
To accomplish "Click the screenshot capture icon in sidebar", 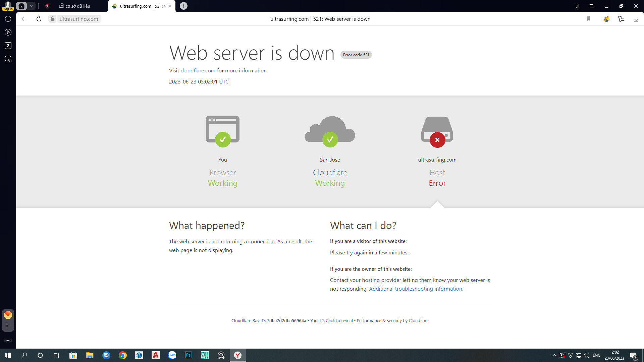I will 8,59.
